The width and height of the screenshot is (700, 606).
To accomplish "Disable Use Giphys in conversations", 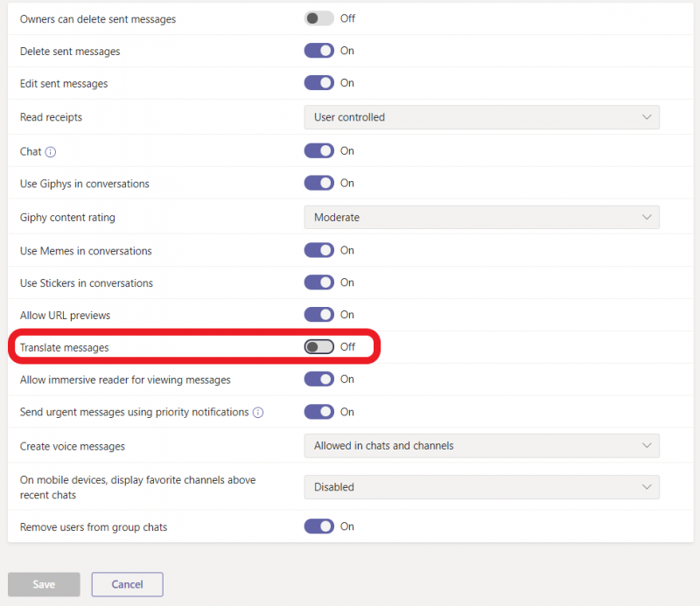I will click(319, 184).
